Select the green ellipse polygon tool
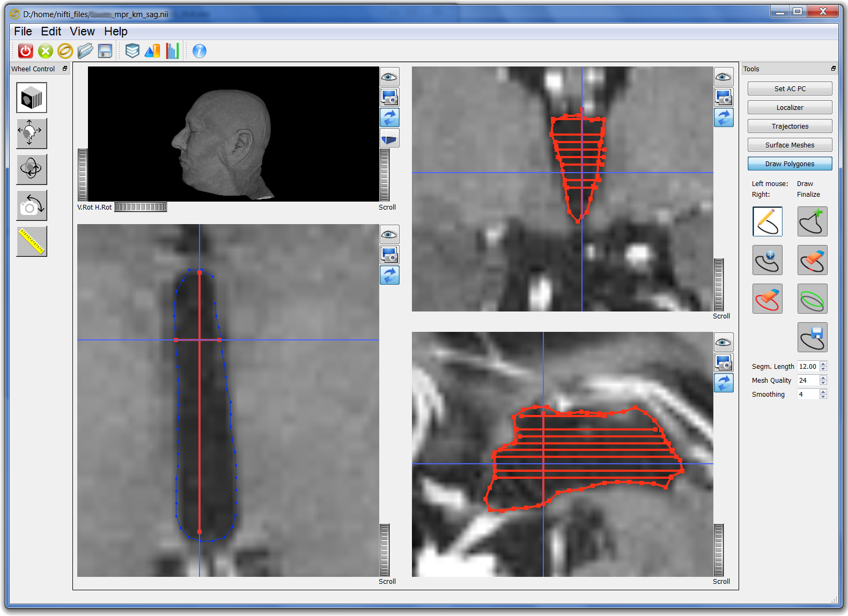The height and width of the screenshot is (616, 848). (812, 299)
